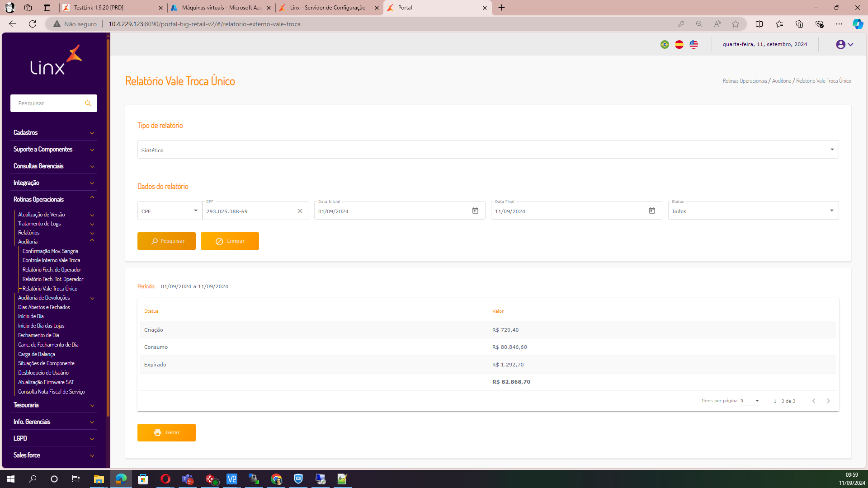Open the browser split screen icon

[759, 24]
